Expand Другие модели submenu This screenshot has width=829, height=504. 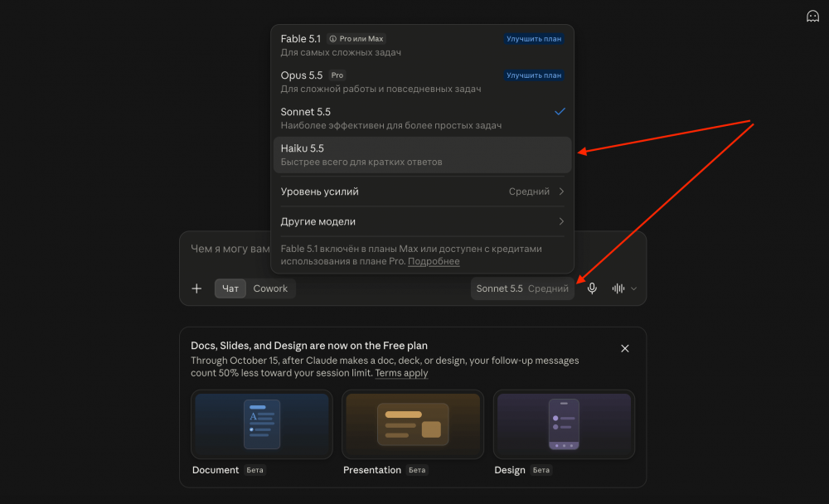coord(423,221)
